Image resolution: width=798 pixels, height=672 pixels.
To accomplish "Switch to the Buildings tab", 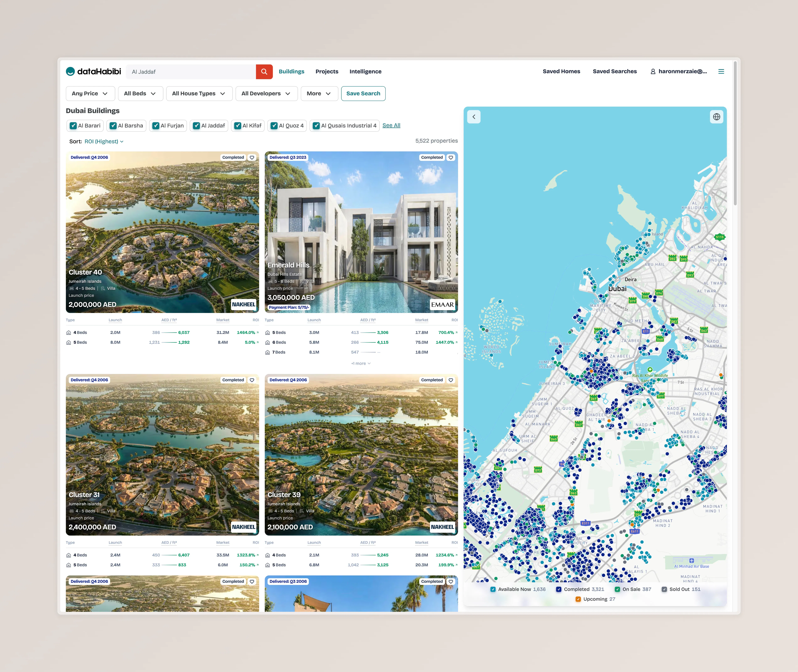I will 292,72.
